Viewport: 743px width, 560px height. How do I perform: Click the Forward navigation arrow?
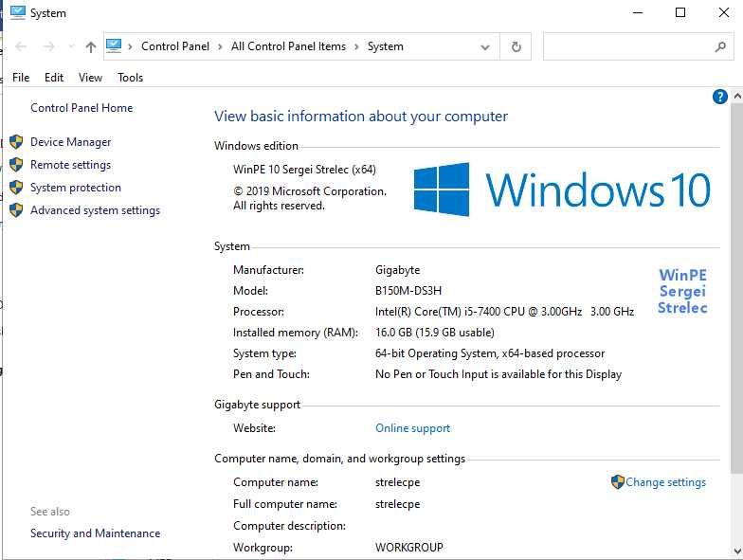[48, 46]
